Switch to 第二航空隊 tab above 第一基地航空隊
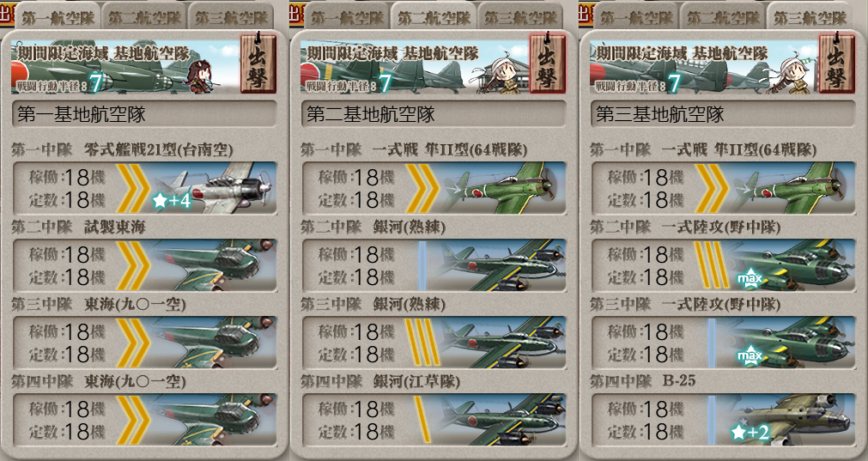 click(144, 17)
